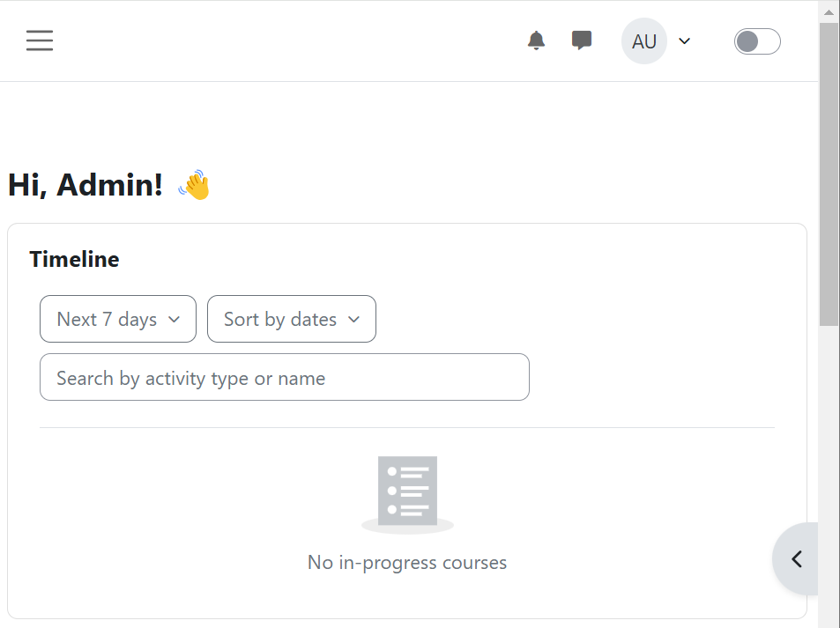The image size is (840, 628).
Task: Focus the activity search field
Action: (284, 377)
